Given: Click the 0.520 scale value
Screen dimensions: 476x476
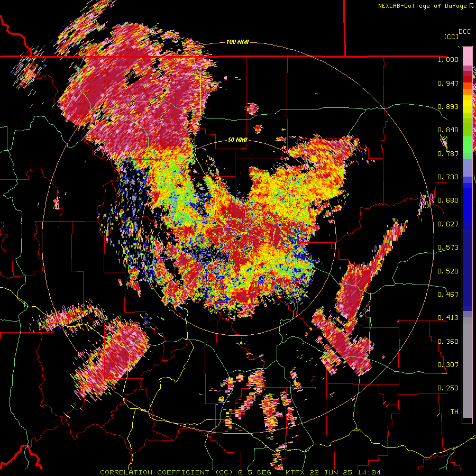Looking at the screenshot, I should click(448, 271).
